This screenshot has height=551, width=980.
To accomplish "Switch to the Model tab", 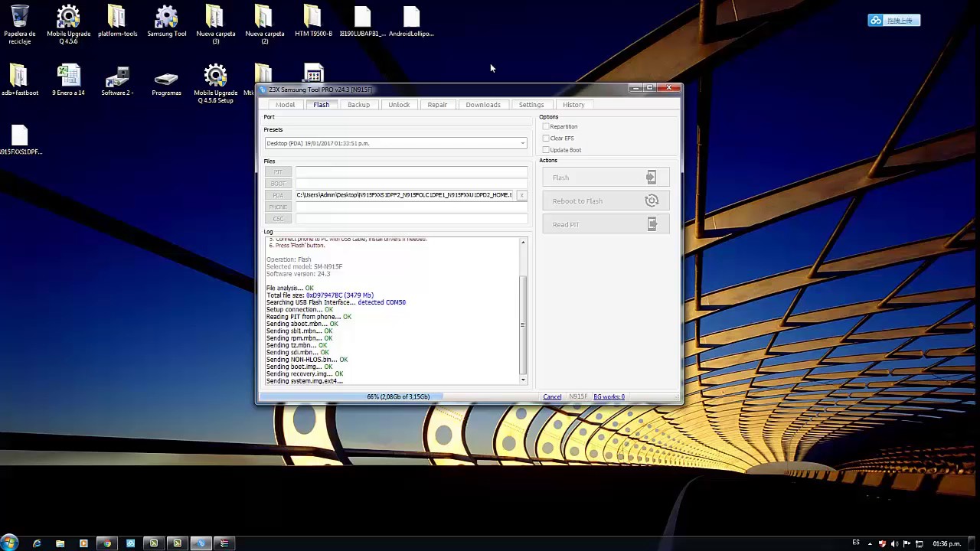I will pos(285,105).
